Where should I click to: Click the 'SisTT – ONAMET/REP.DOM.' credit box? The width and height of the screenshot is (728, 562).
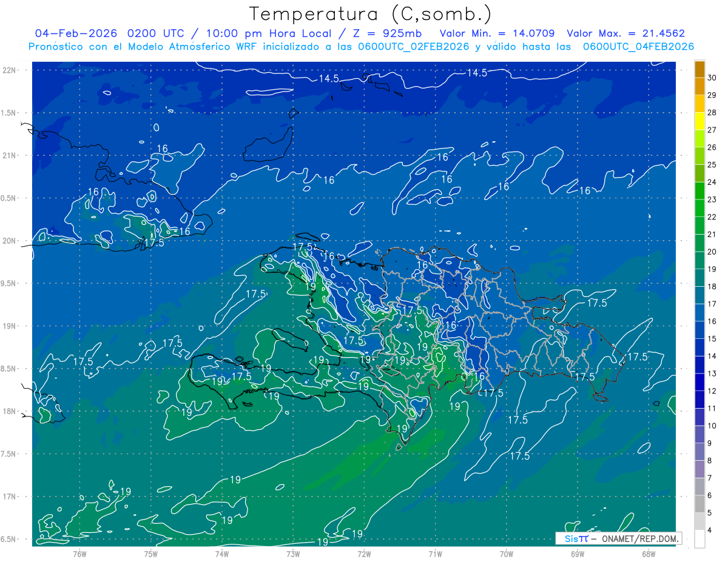coord(618,538)
